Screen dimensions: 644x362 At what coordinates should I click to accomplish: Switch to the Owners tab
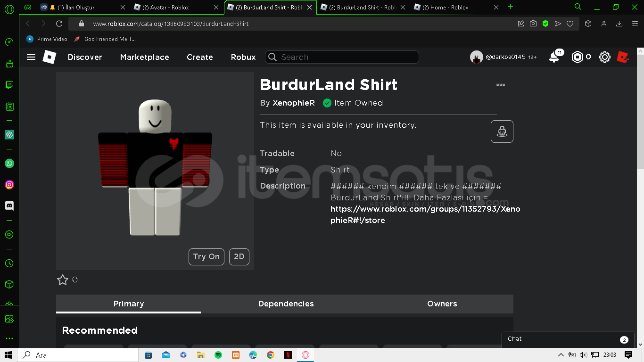442,304
